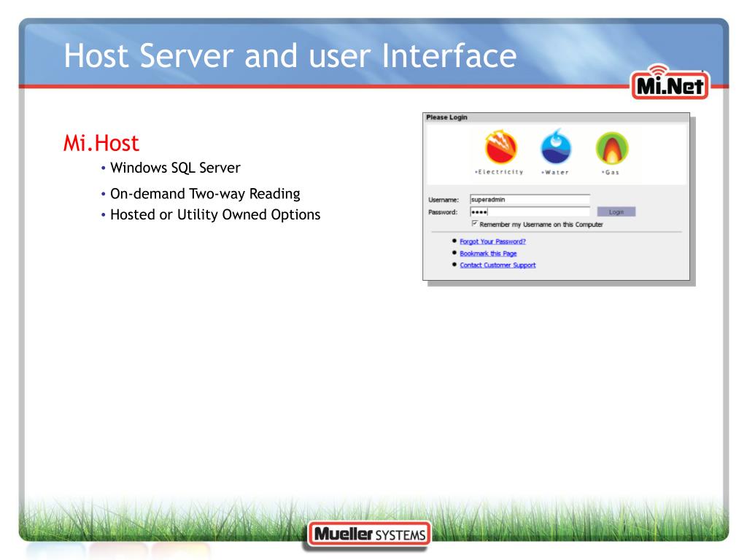Click the Password label
This screenshot has width=747, height=560.
coord(443,212)
